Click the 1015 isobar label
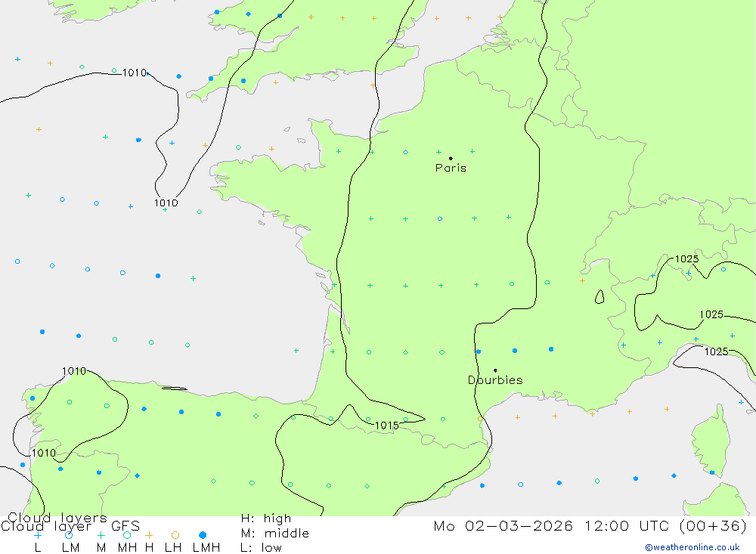Image resolution: width=756 pixels, height=554 pixels. click(x=386, y=426)
